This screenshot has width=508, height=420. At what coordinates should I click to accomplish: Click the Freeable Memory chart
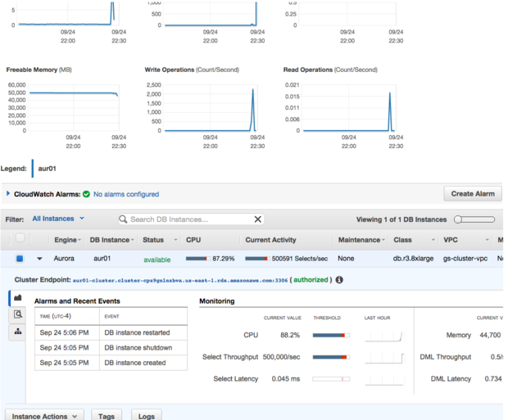[x=74, y=108]
